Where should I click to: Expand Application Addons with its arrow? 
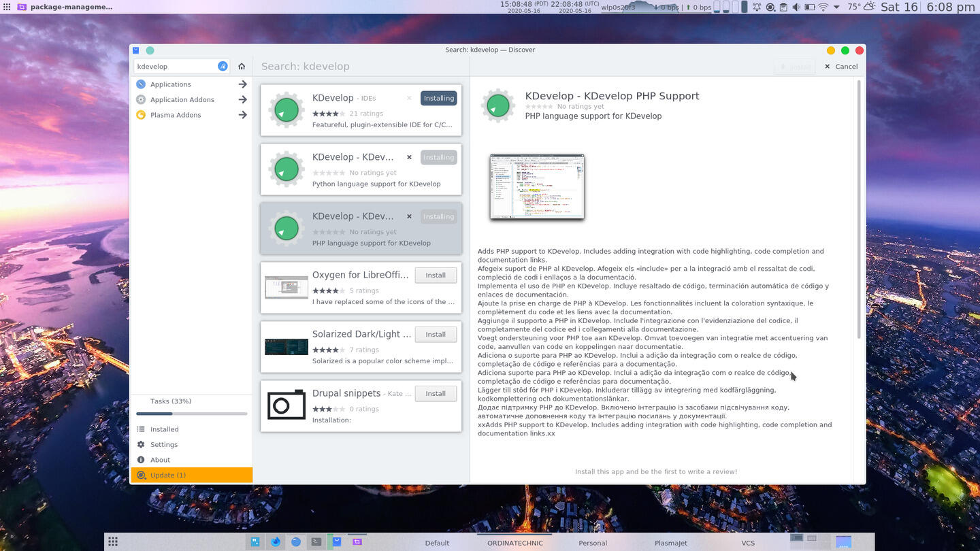(242, 99)
